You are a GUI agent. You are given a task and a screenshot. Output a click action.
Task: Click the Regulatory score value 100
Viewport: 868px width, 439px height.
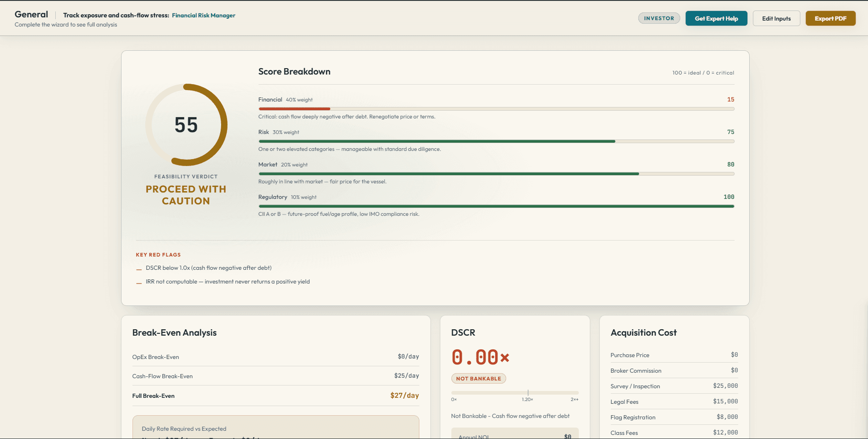click(x=729, y=197)
